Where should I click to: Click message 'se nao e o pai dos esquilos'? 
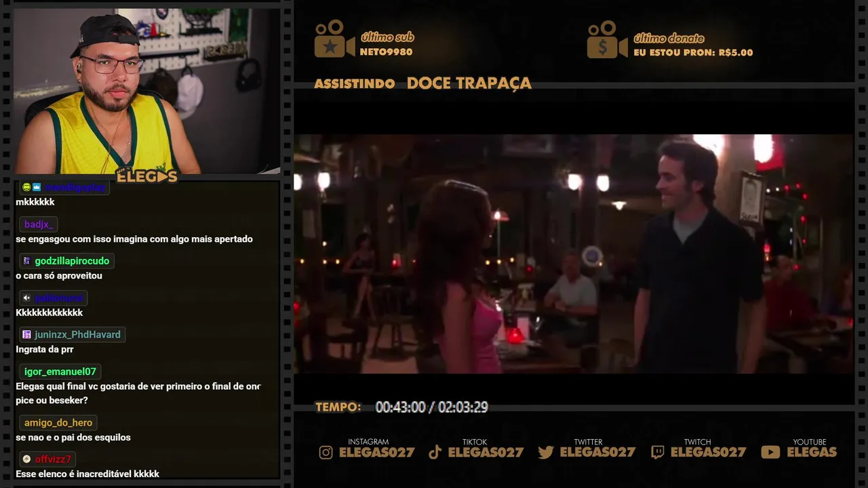73,438
